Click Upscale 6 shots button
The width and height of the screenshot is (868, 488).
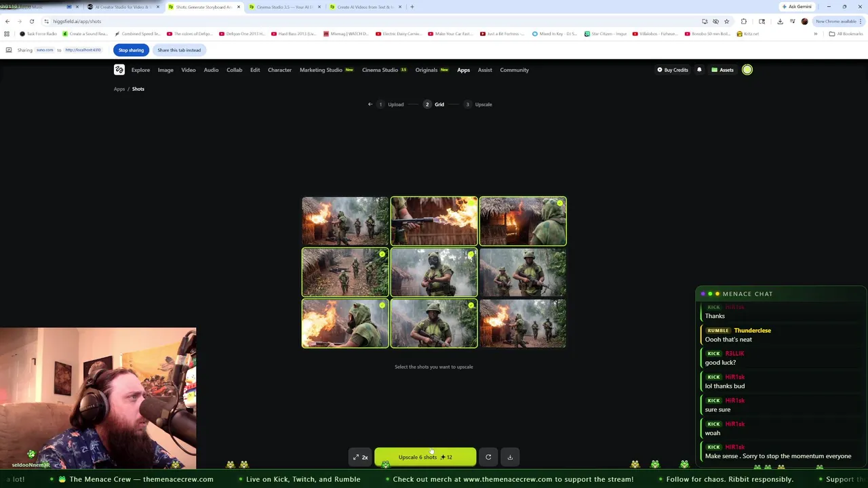(x=425, y=457)
